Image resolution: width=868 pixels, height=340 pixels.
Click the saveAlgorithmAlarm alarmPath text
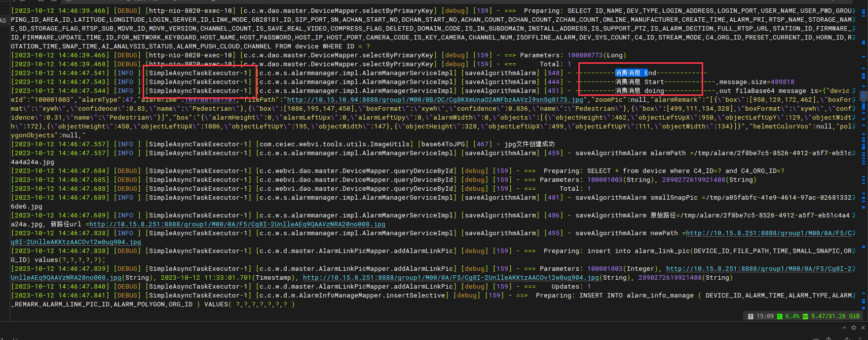[631, 153]
